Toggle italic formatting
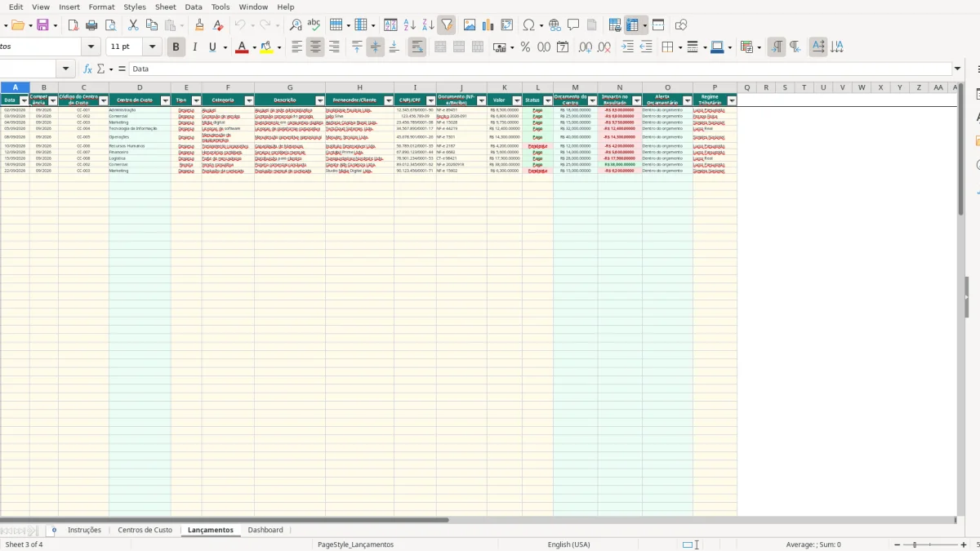The width and height of the screenshot is (980, 551). point(194,47)
